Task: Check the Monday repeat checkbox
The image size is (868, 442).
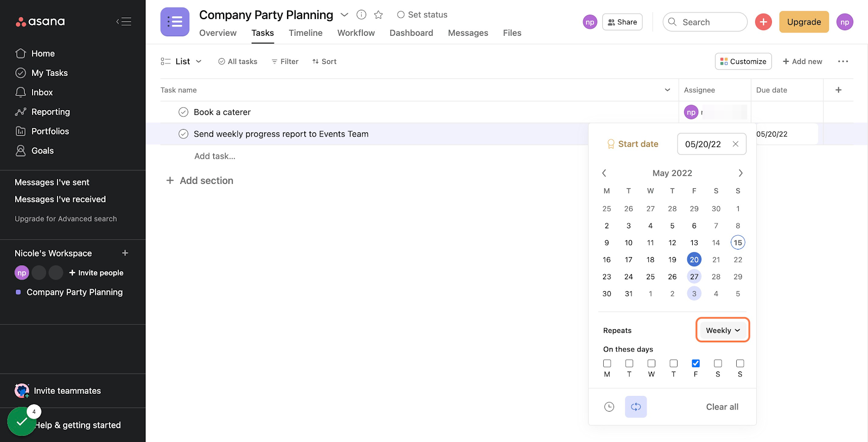Action: point(607,363)
